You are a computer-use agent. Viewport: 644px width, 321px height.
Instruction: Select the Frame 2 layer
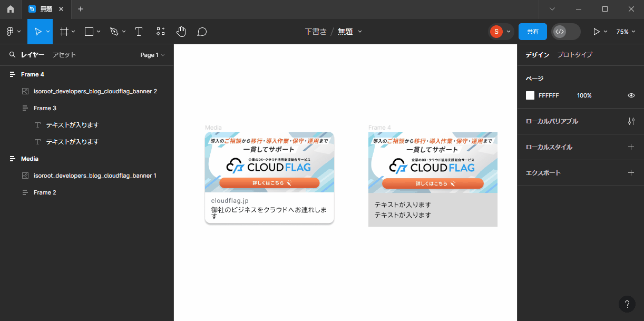pos(86,192)
